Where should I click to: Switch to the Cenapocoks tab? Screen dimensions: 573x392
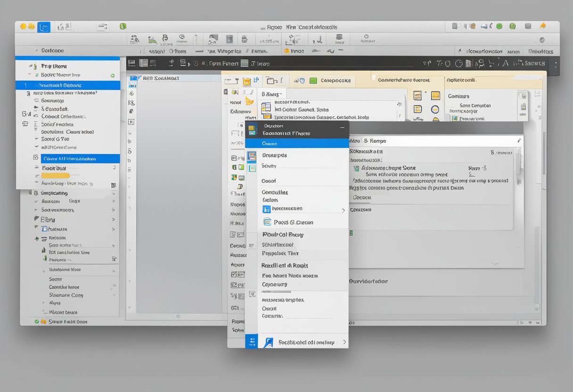330,81
